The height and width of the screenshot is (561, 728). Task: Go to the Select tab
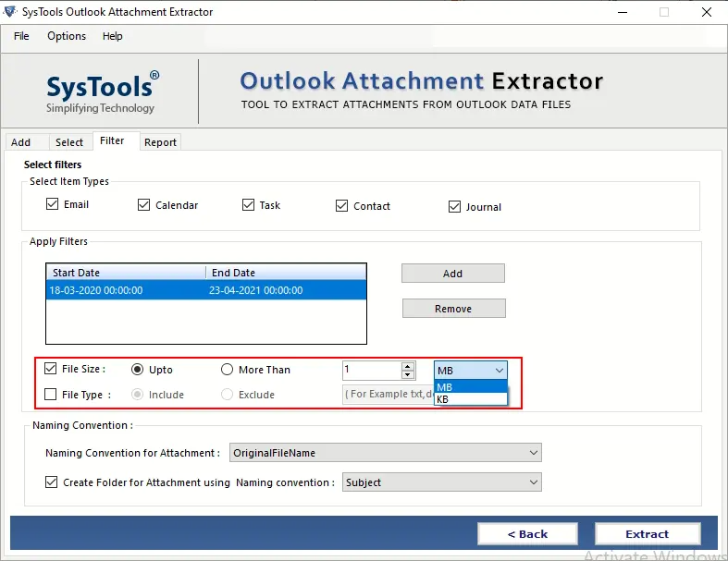click(x=69, y=142)
